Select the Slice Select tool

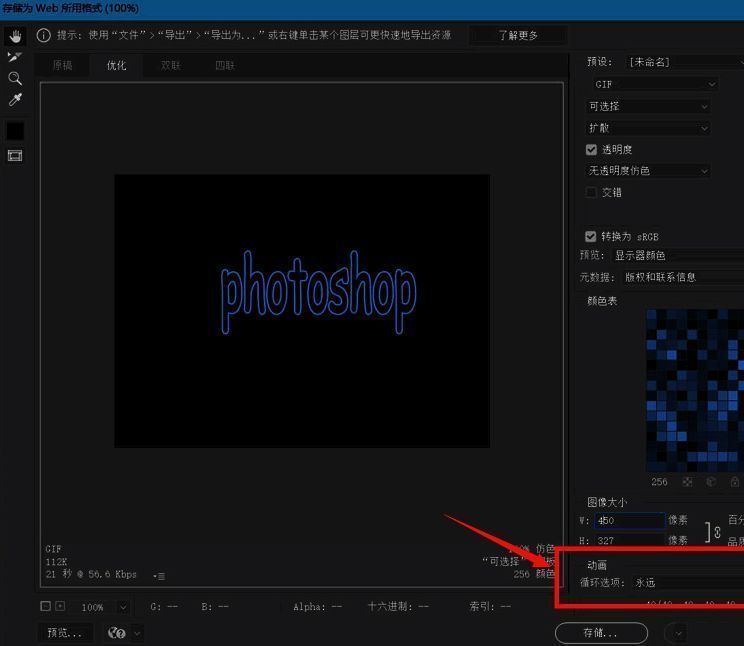click(15, 57)
